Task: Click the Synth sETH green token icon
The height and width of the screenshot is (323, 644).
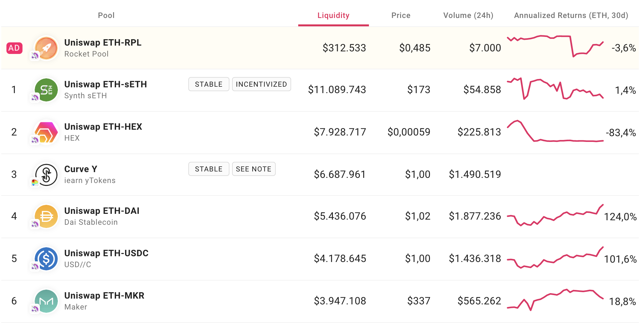Action: click(46, 90)
